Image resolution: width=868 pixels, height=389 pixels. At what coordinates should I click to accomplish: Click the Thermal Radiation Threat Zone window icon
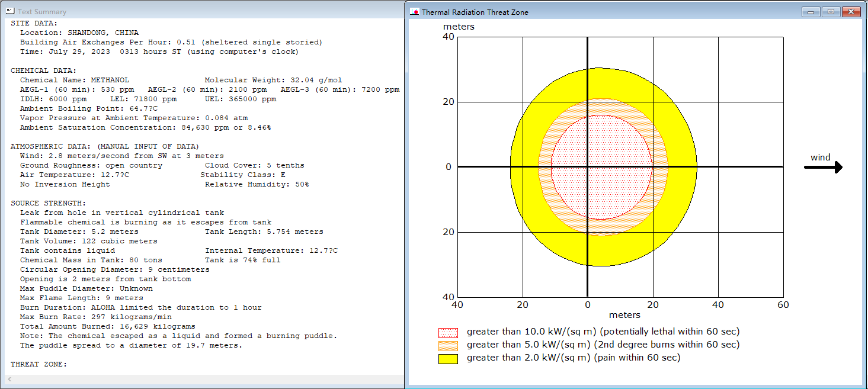pyautogui.click(x=415, y=12)
